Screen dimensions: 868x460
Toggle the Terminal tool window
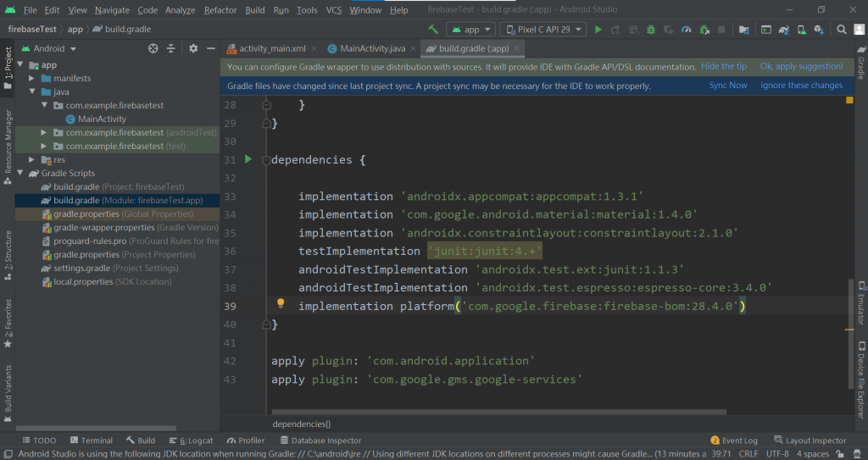91,441
